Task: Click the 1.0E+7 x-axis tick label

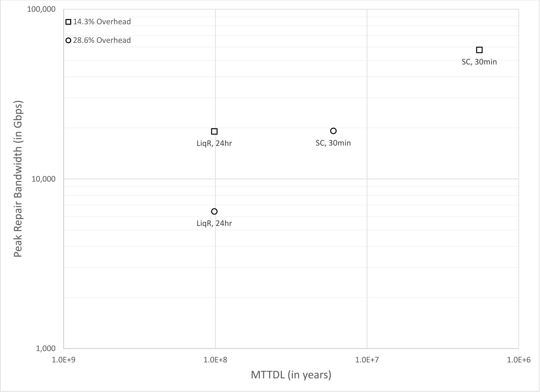Action: click(367, 359)
